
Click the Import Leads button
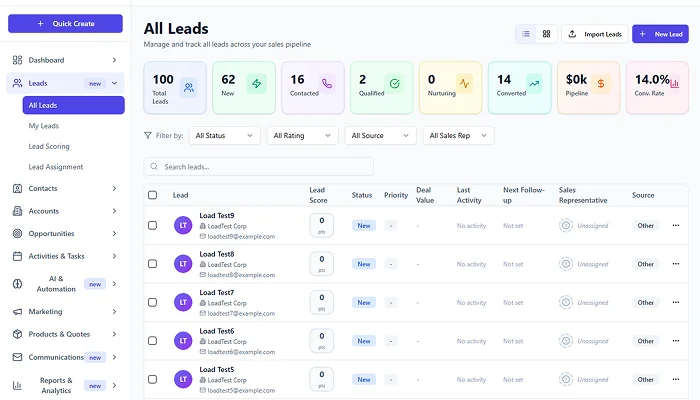tap(595, 34)
